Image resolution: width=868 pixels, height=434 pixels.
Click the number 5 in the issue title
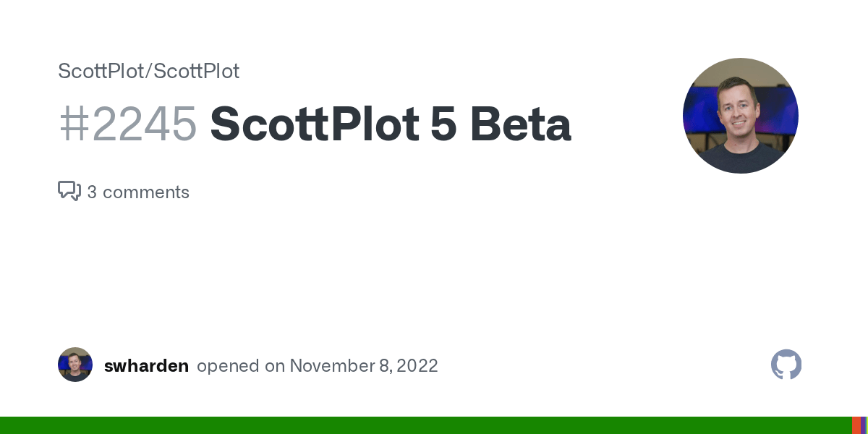pyautogui.click(x=442, y=124)
